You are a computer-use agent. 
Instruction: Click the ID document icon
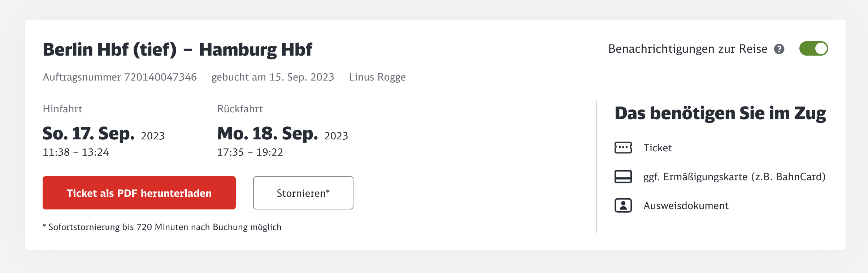(623, 205)
